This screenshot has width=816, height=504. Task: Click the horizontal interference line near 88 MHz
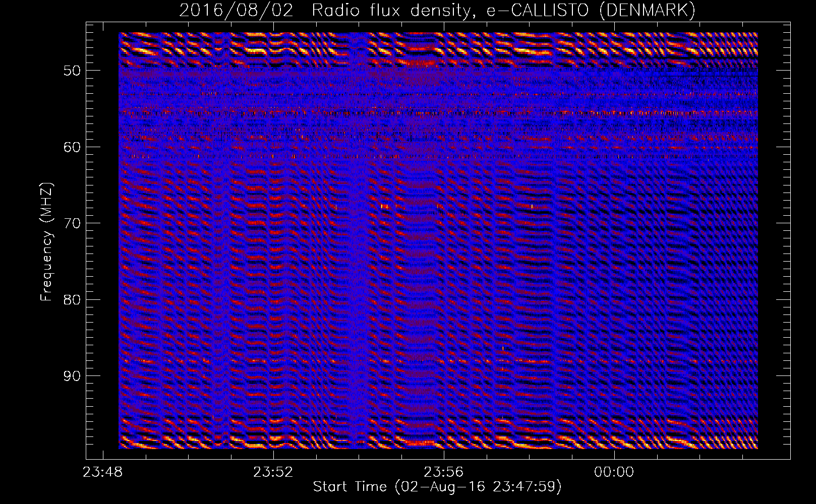[x=555, y=361]
